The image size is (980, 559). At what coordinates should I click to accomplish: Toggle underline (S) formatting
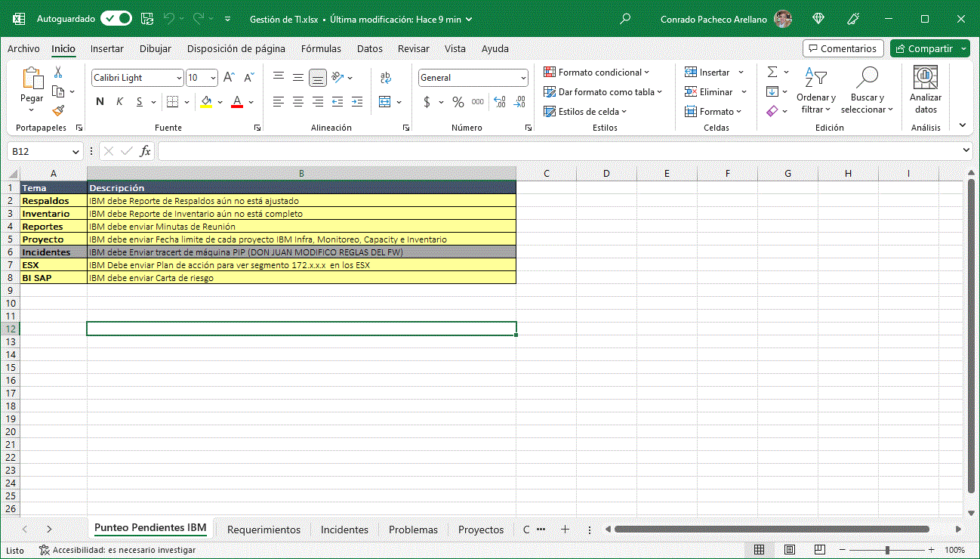[x=138, y=102]
